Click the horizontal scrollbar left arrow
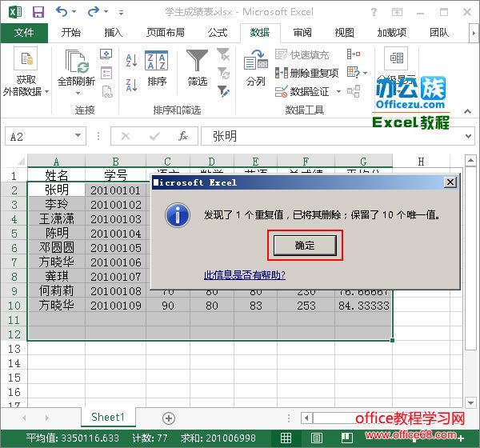480x448 pixels. tap(306, 418)
